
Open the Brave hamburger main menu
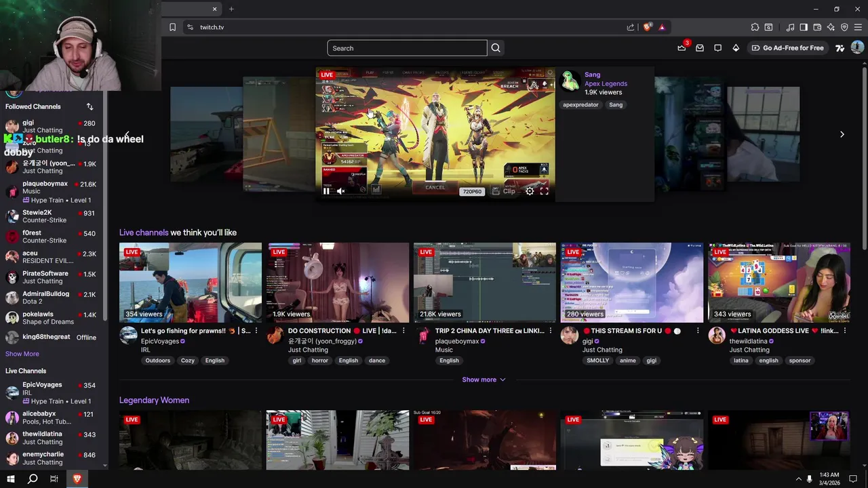[x=858, y=27]
